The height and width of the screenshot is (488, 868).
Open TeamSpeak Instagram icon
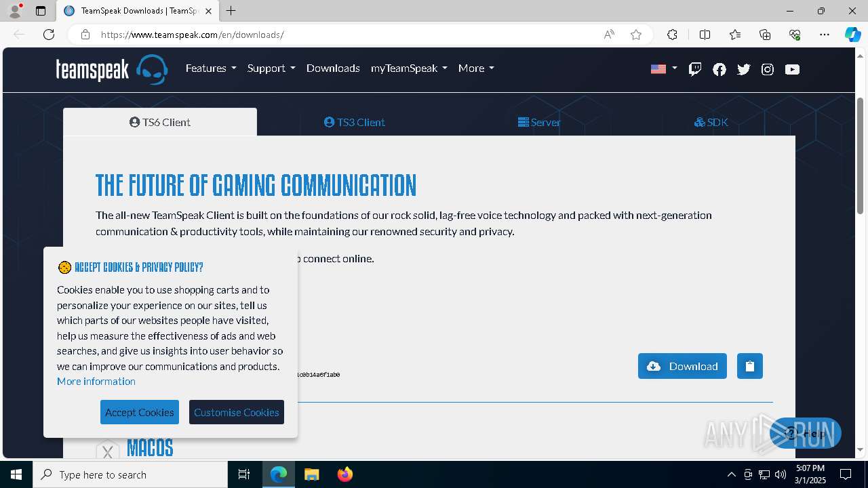pos(768,69)
